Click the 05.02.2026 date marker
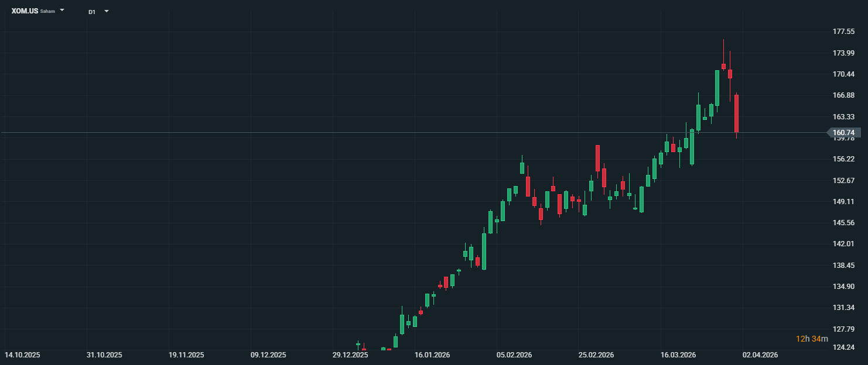 click(x=514, y=355)
